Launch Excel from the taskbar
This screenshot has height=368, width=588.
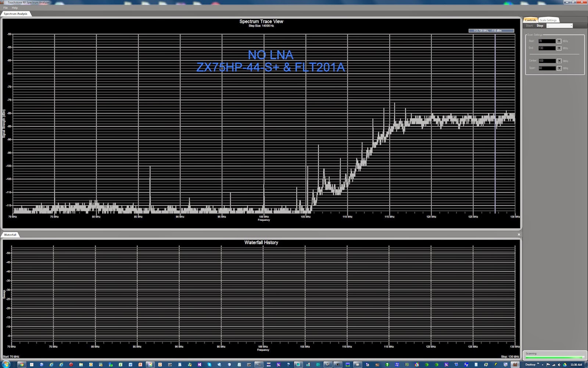(121, 365)
